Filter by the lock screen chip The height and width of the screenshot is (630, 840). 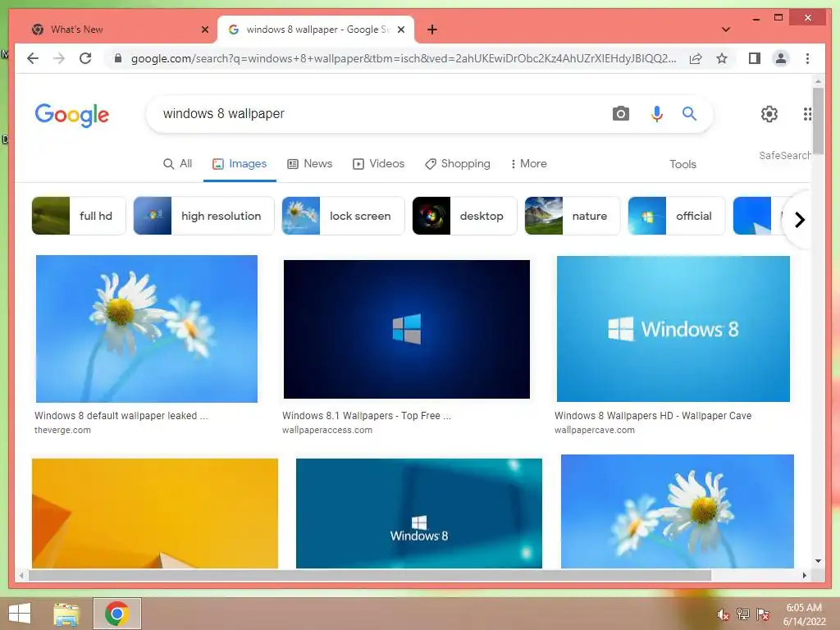tap(343, 216)
